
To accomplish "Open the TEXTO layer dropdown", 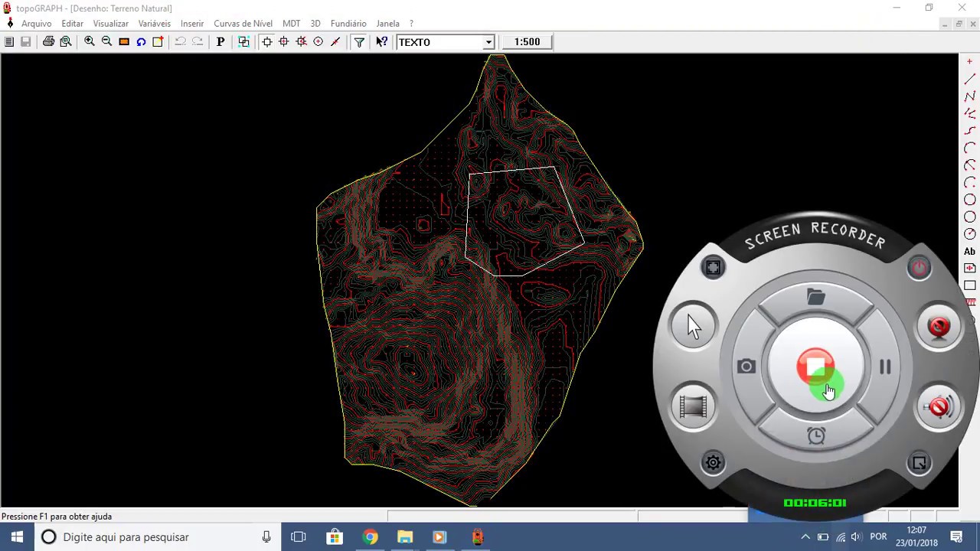I will (488, 42).
